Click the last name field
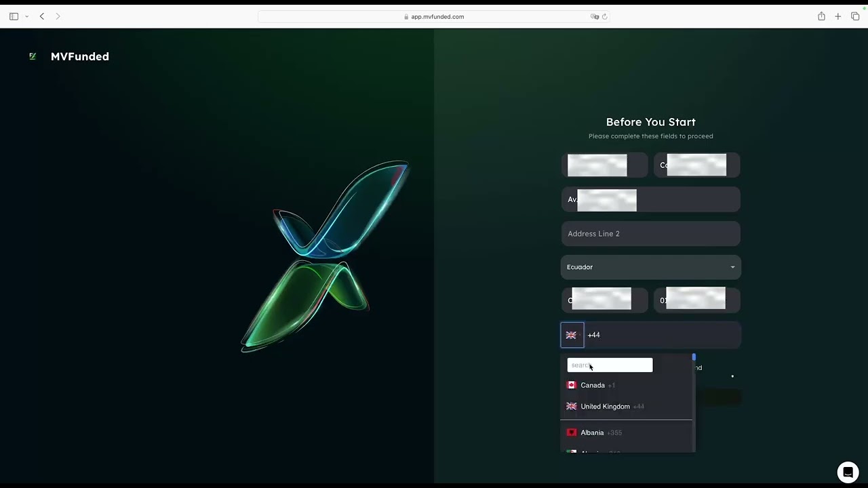The image size is (868, 488). coord(697,165)
